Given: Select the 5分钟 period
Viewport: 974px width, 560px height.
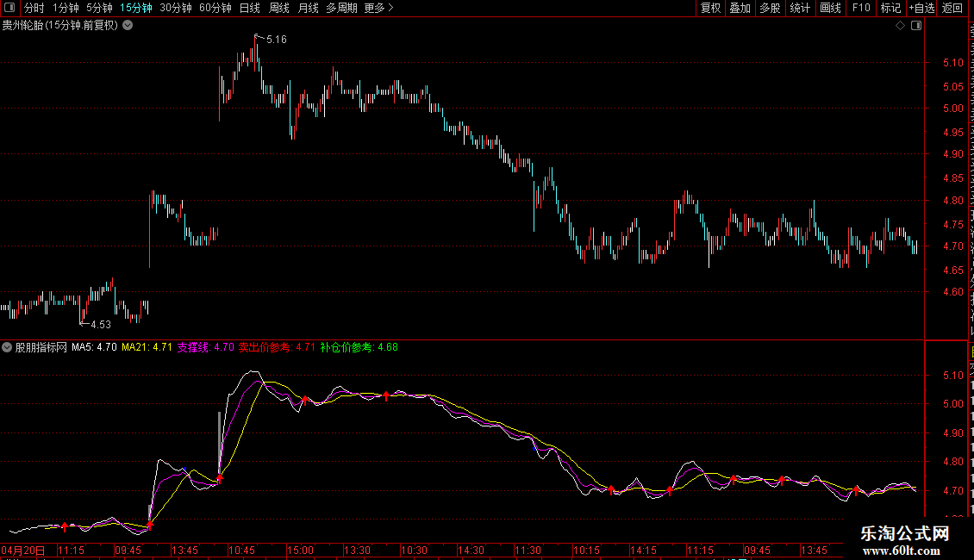Looking at the screenshot, I should [99, 8].
